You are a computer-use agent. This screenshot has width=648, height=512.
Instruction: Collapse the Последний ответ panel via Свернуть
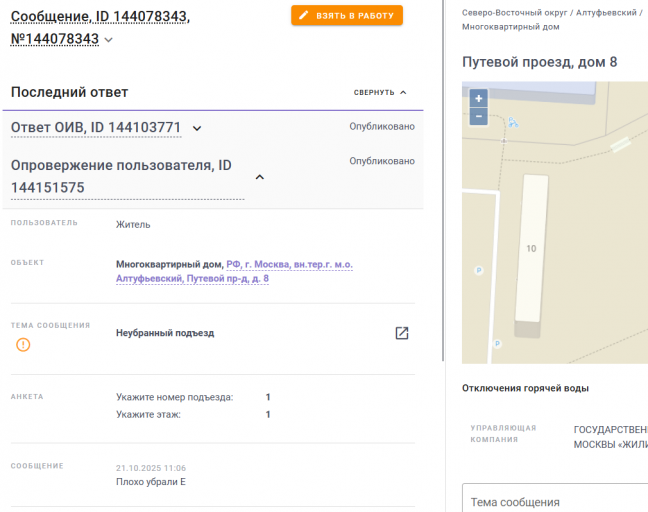[x=380, y=93]
